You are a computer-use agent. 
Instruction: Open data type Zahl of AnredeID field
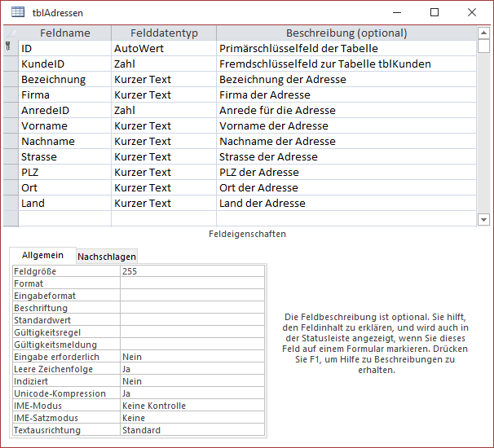click(x=164, y=110)
